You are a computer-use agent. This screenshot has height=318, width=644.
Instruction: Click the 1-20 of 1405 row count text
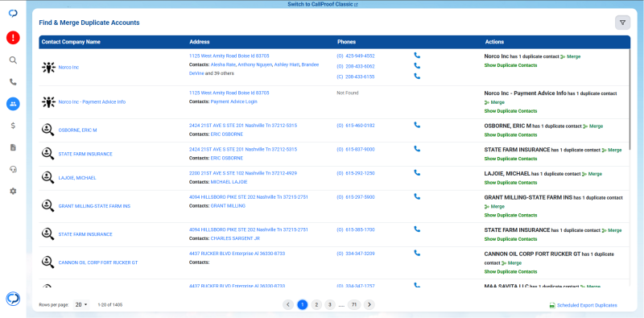(110, 305)
